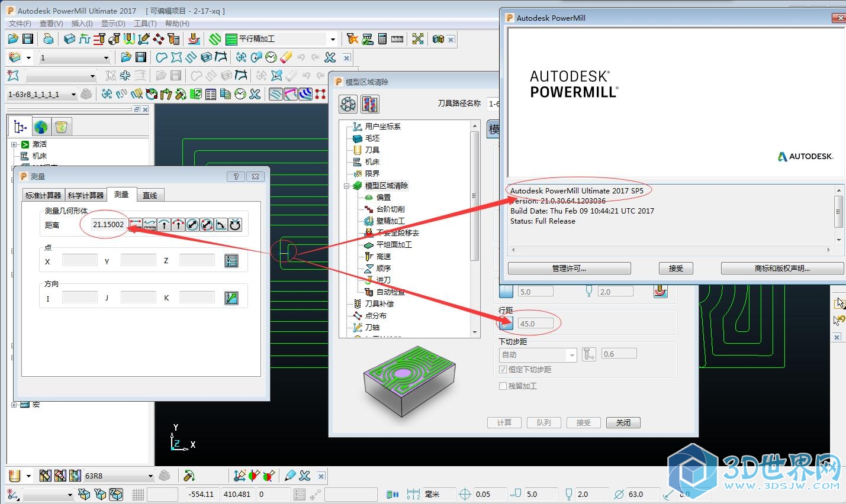Open the 平行精加工 strategy dropdown

(333, 39)
